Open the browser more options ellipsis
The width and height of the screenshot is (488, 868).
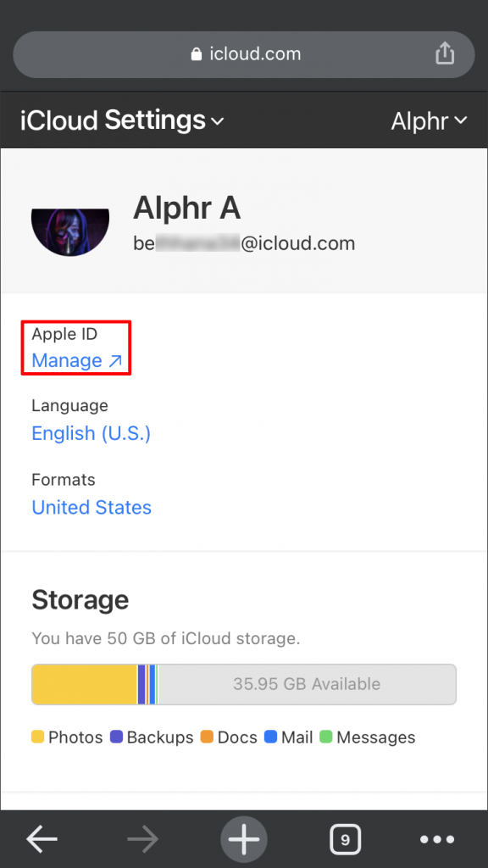tap(437, 839)
